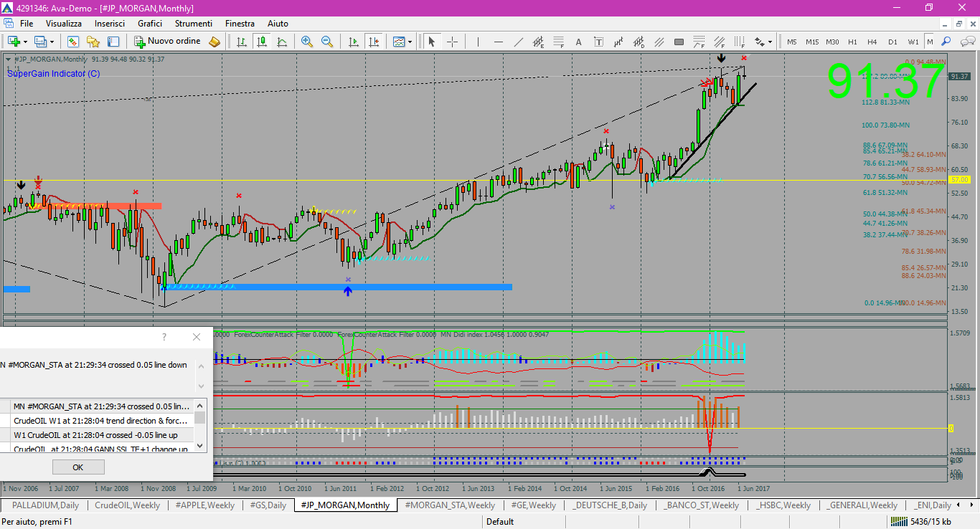Expand the arrows objects dropdown

tap(771, 42)
